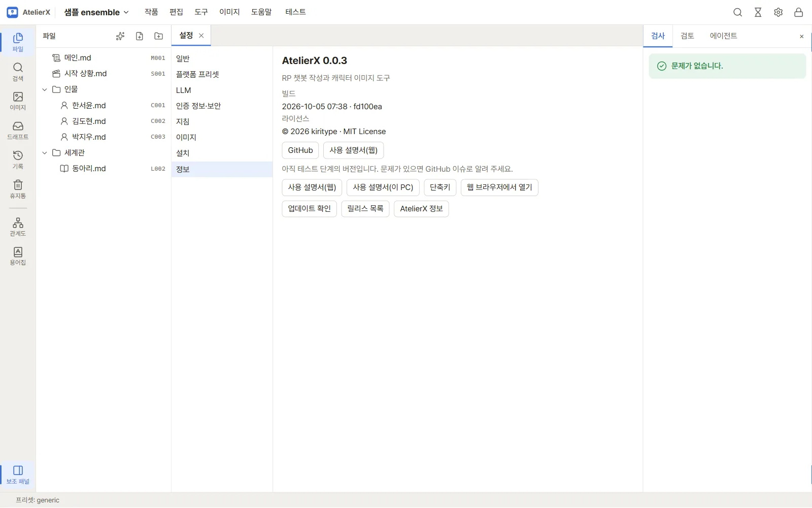The image size is (812, 508).
Task: Open the 샘플 ensemble project dropdown
Action: (x=96, y=12)
